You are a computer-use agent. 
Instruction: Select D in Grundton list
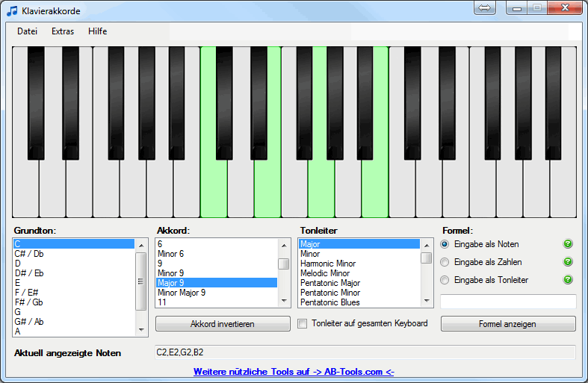(x=74, y=264)
